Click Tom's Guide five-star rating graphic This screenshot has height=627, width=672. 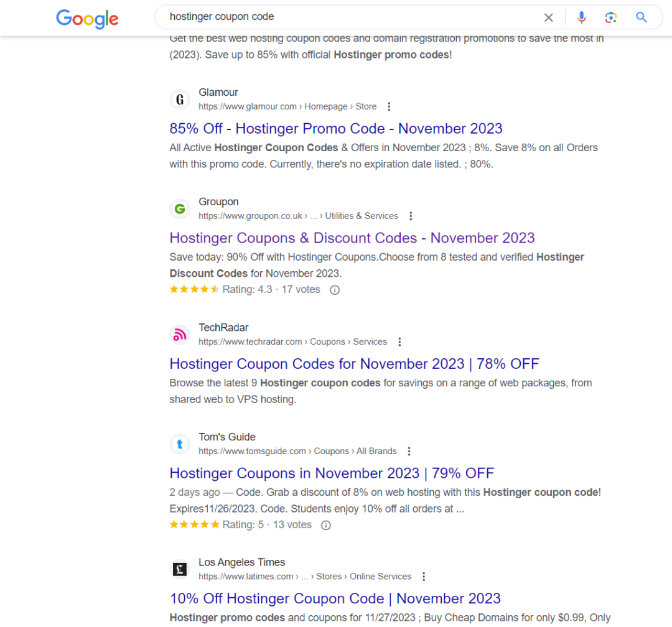point(195,524)
